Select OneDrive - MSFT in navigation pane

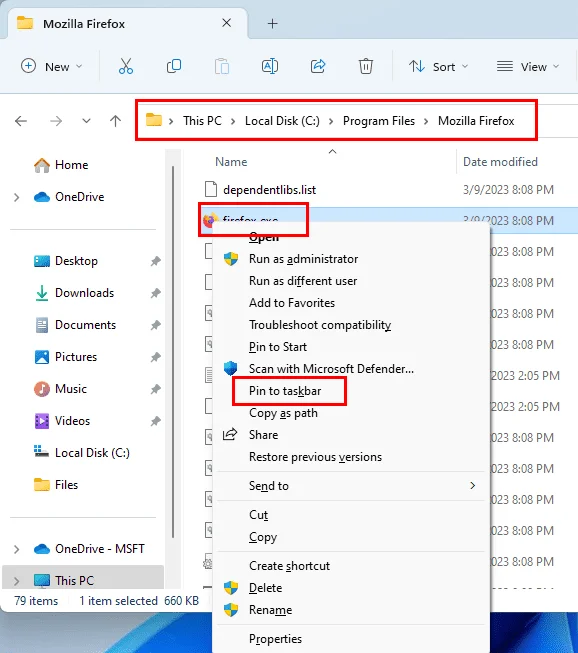[x=89, y=549]
